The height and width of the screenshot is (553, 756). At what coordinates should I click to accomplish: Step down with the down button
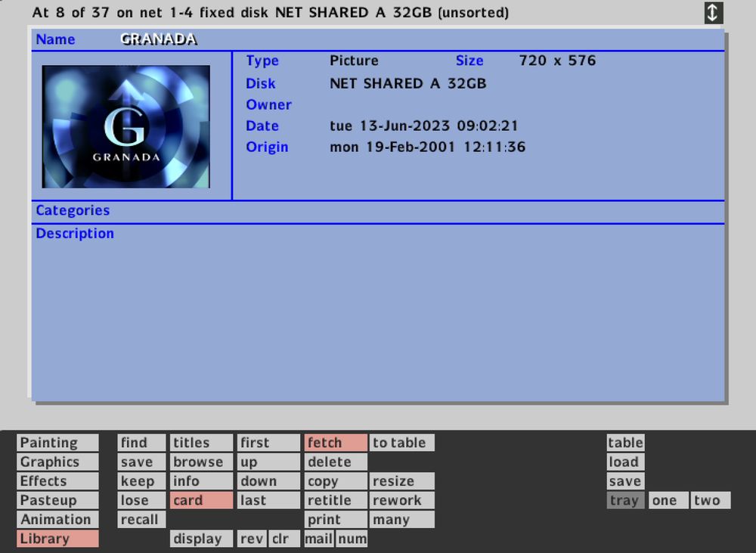[x=268, y=481]
